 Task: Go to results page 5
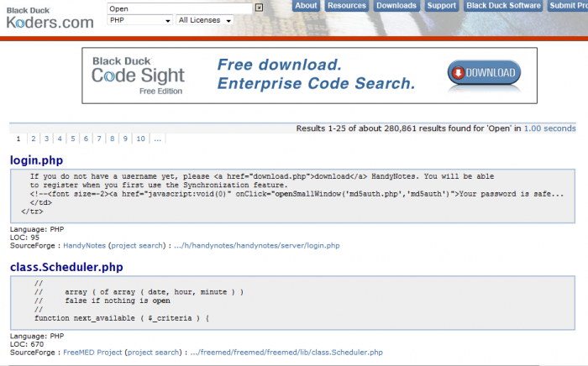[73, 139]
